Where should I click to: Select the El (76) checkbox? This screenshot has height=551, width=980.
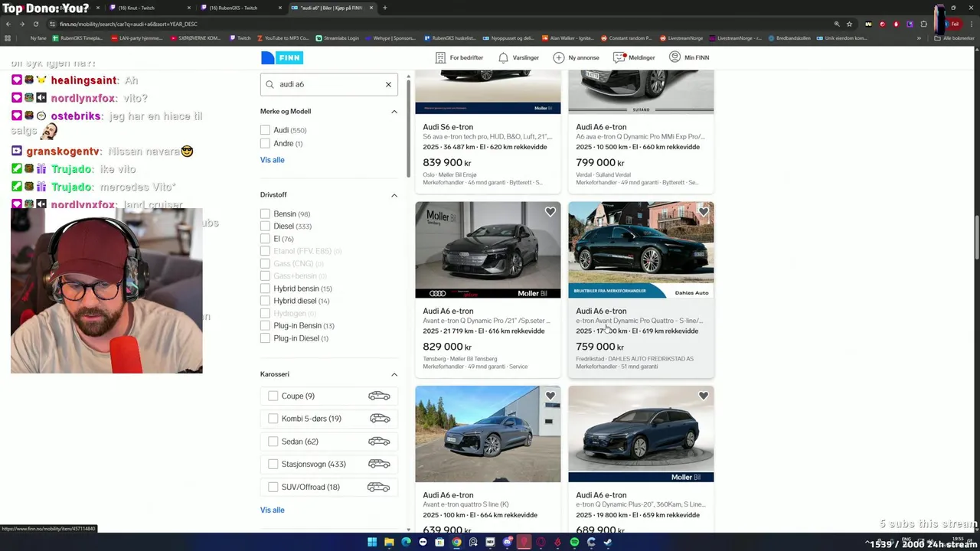tap(265, 239)
